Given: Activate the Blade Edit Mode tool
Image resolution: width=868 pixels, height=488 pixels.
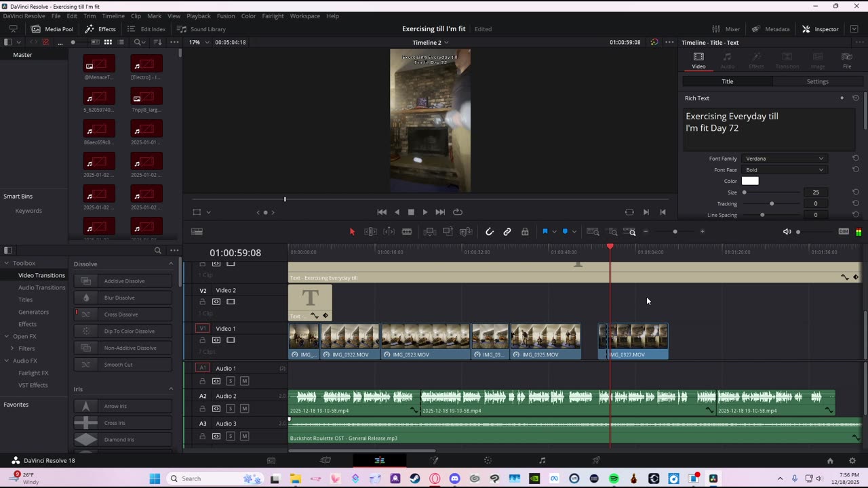Looking at the screenshot, I should pos(407,232).
